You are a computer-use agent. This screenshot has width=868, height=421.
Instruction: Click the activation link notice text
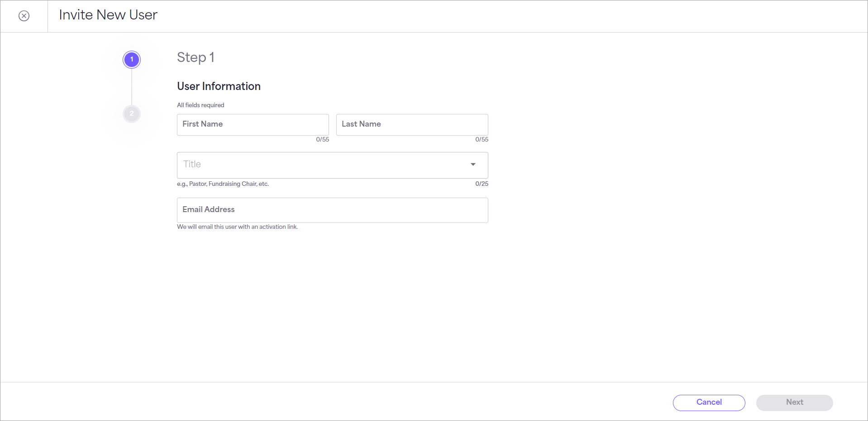(x=237, y=227)
